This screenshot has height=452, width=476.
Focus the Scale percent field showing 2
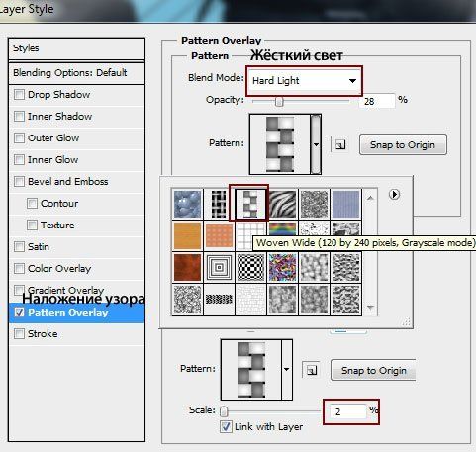[x=349, y=411]
